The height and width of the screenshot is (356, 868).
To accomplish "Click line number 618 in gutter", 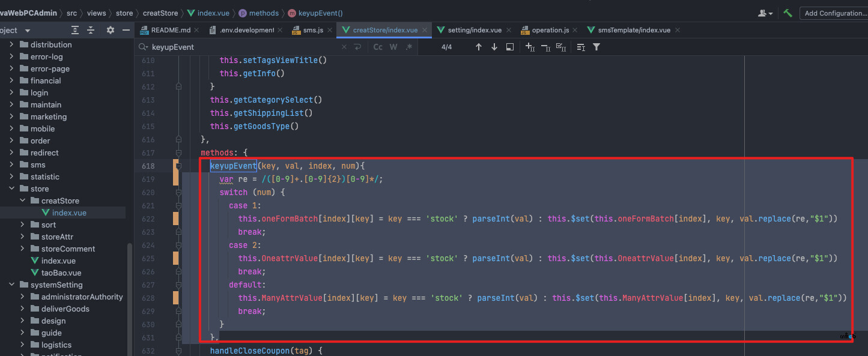I will 148,166.
